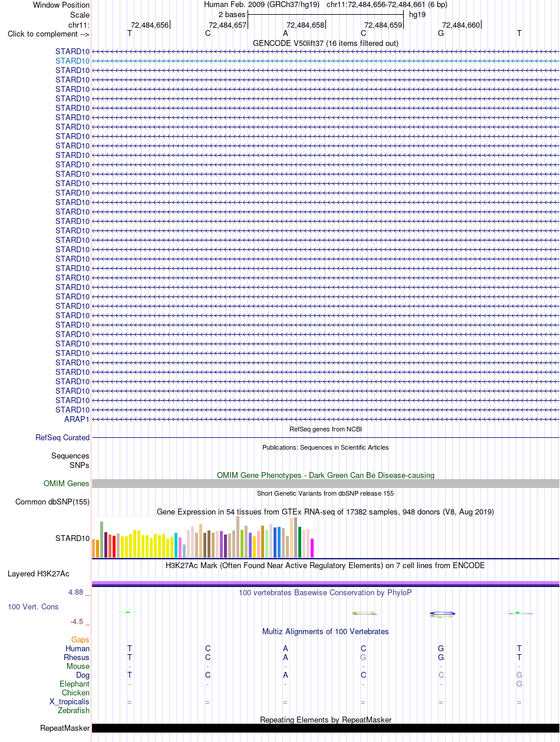Click the cyan bar in GTEx chart
The height and width of the screenshot is (742, 560).
[176, 545]
